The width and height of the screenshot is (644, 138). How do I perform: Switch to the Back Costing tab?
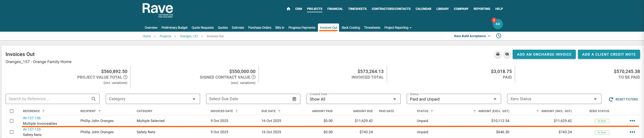click(350, 28)
